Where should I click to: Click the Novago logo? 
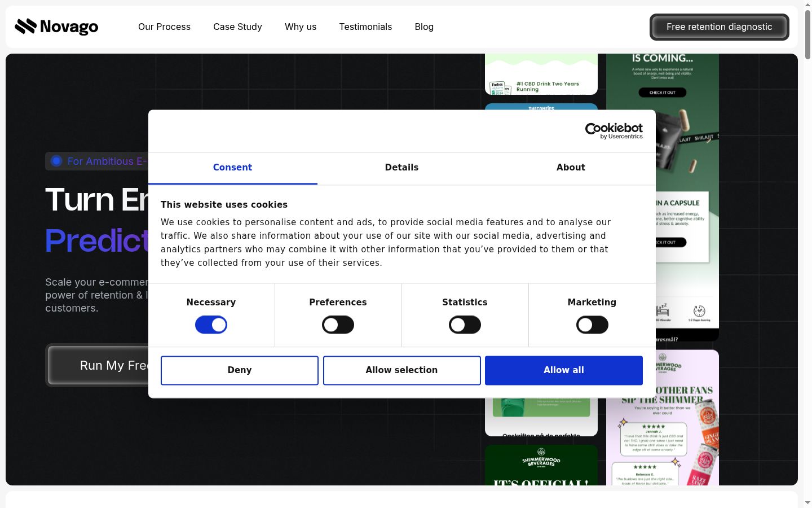pos(56,27)
